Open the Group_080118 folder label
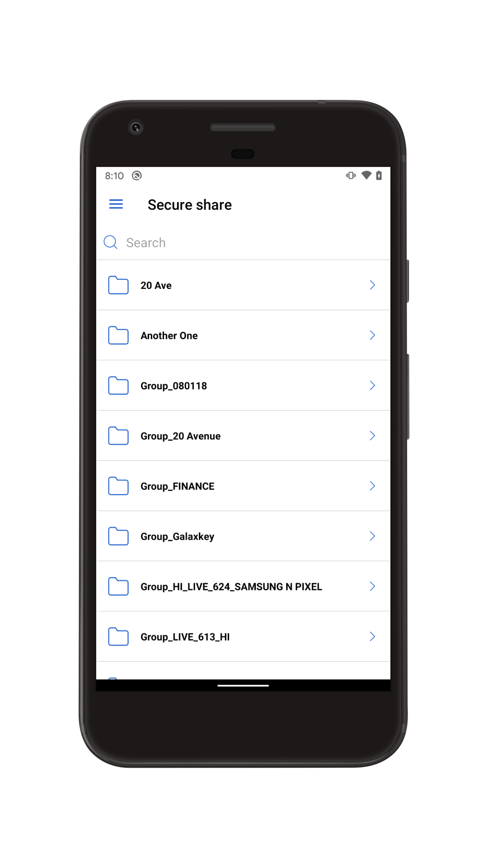The image size is (488, 868). [174, 386]
